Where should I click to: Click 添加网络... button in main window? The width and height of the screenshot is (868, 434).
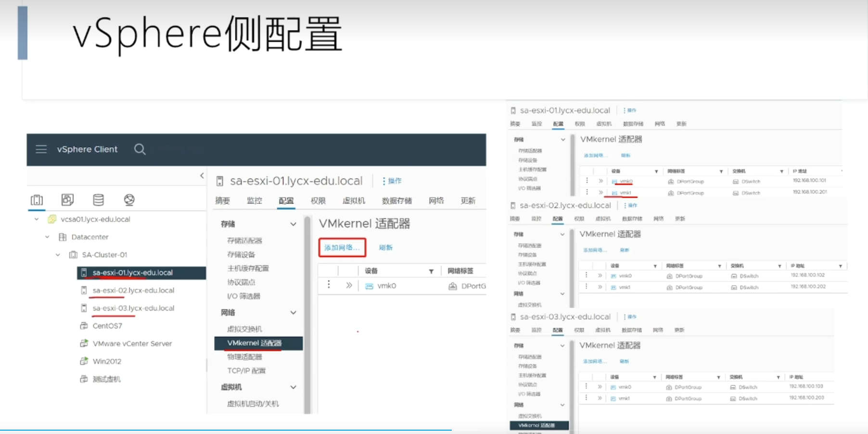(x=342, y=248)
